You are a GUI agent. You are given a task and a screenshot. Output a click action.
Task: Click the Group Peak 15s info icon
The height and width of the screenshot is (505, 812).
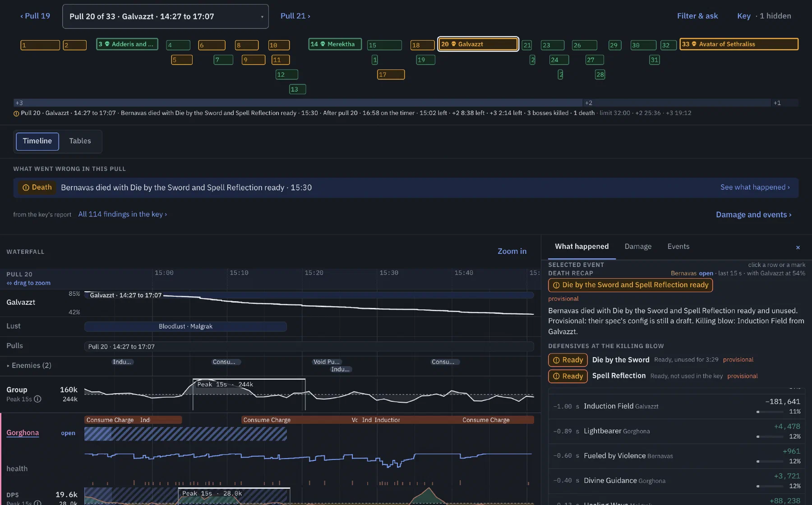38,399
